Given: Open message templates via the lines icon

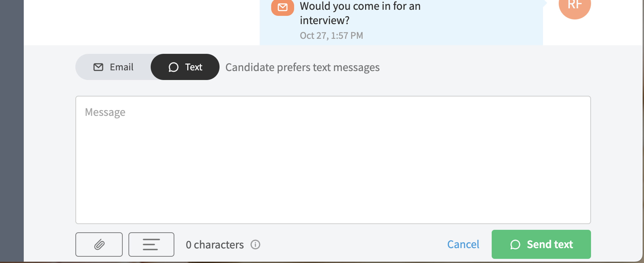Looking at the screenshot, I should (151, 244).
